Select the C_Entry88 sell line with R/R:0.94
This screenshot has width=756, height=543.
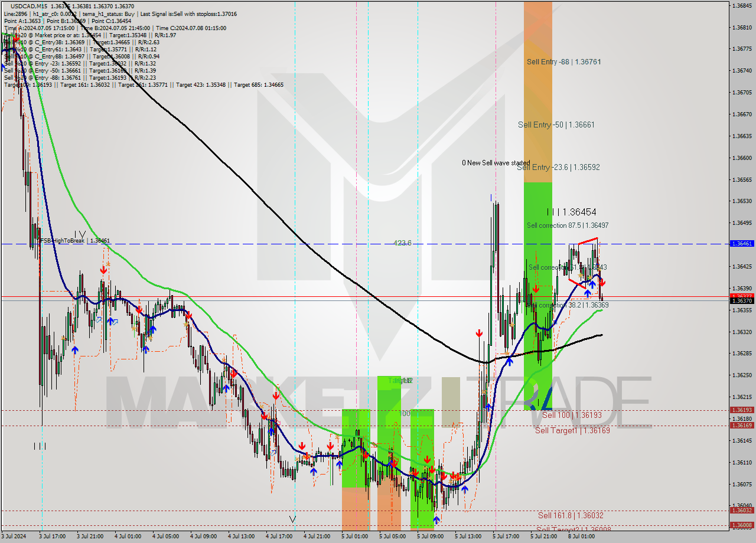tap(82, 56)
